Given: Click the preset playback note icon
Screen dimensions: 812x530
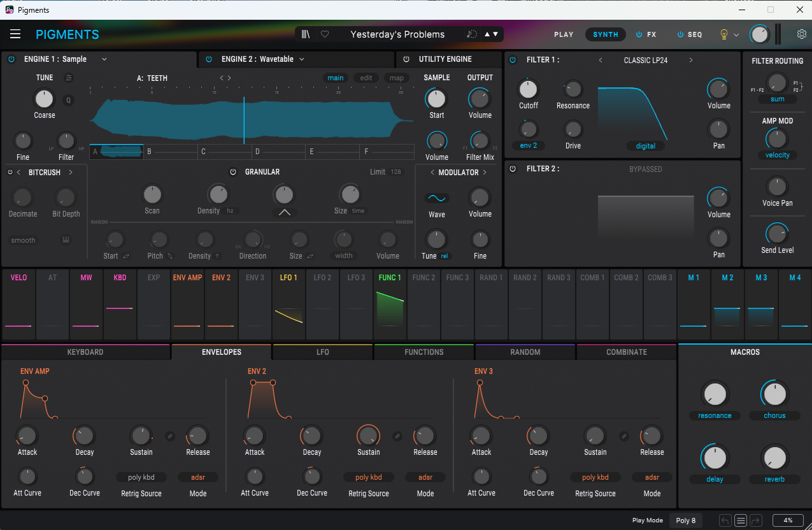Looking at the screenshot, I should 471,34.
